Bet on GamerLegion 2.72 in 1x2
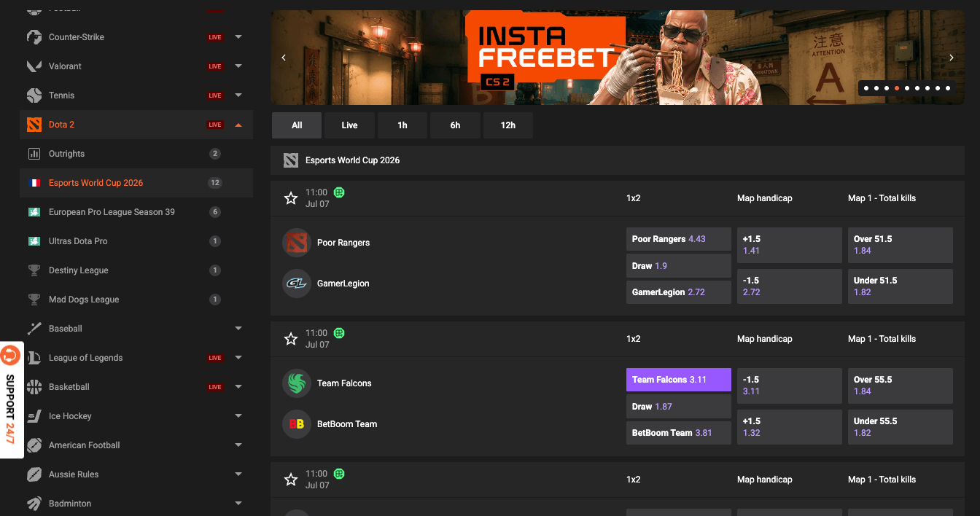The height and width of the screenshot is (516, 980). pos(678,292)
